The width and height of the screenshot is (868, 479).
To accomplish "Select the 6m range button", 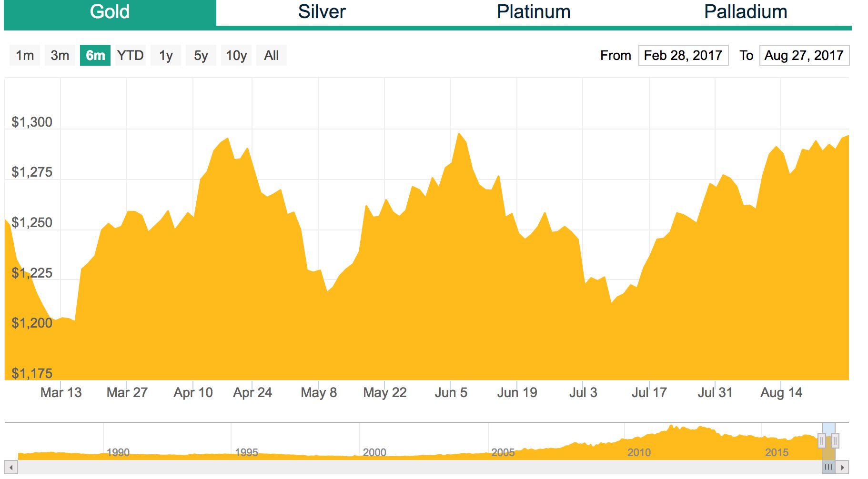I will (95, 55).
